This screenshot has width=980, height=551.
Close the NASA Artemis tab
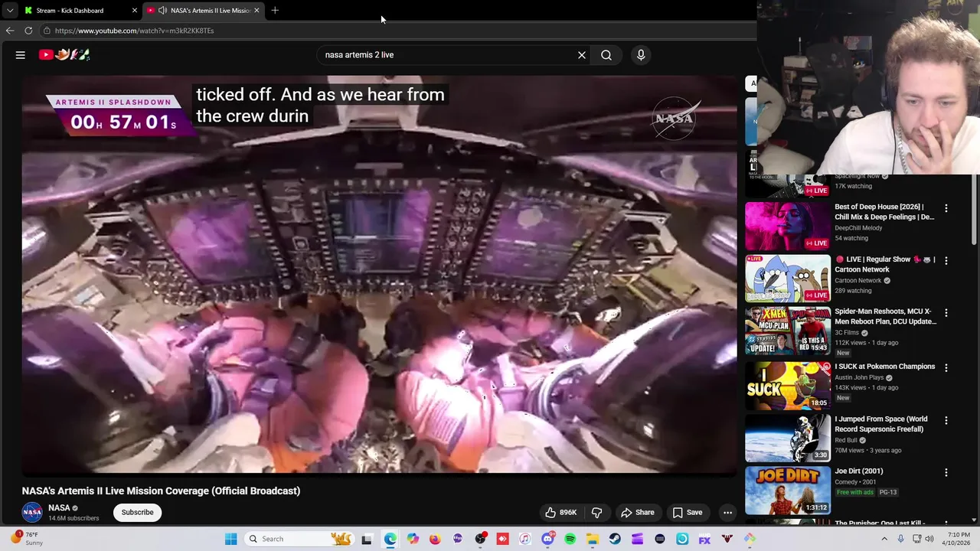(x=256, y=10)
